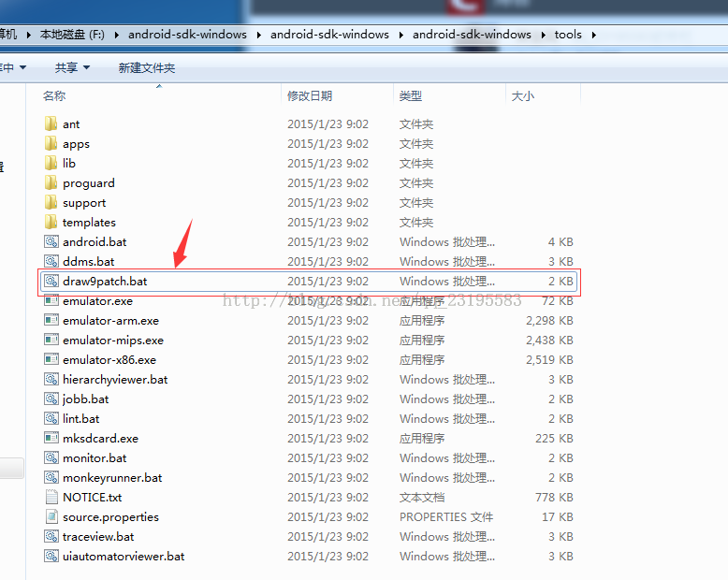Click the ddms.bat batch file icon
The width and height of the screenshot is (728, 580).
coord(51,261)
